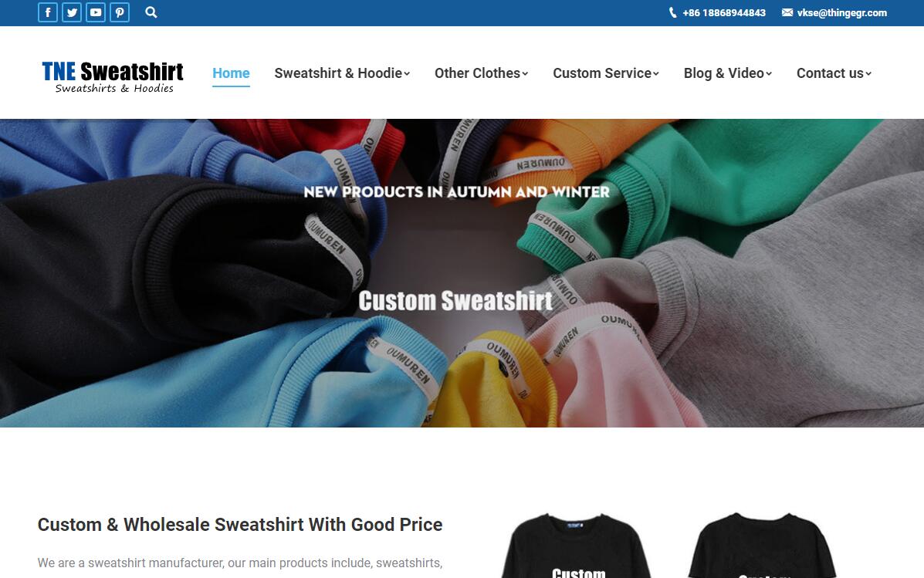924x578 pixels.
Task: Go to the Home tab
Action: pos(231,73)
